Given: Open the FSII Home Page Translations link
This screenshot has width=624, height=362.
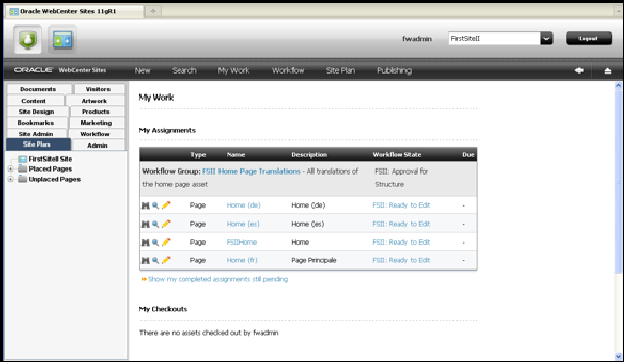Looking at the screenshot, I should [x=251, y=171].
